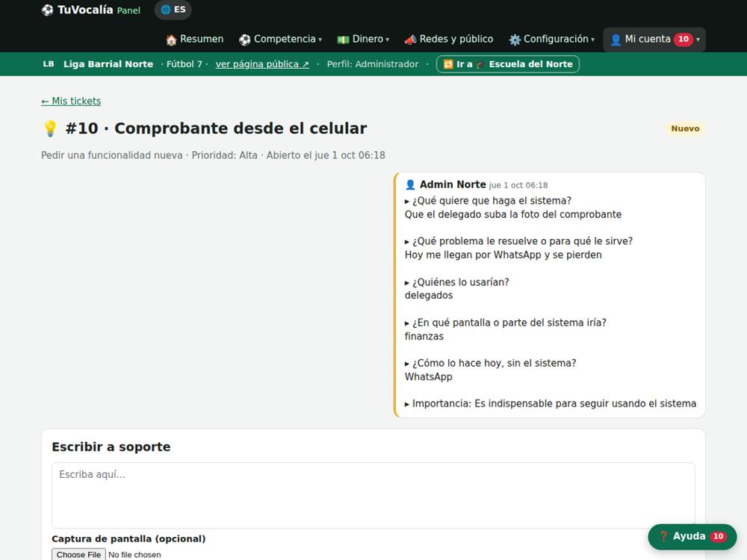
Task: Click the house icon beside Resumen
Action: (172, 40)
